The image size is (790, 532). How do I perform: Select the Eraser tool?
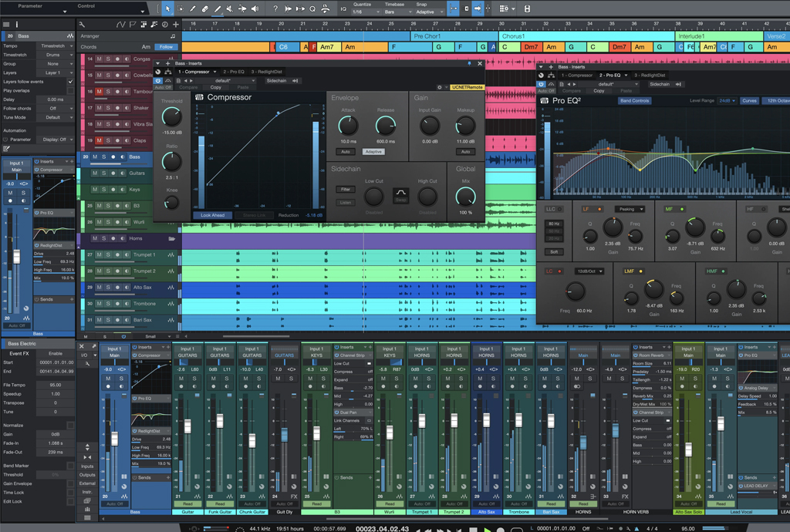(x=205, y=8)
